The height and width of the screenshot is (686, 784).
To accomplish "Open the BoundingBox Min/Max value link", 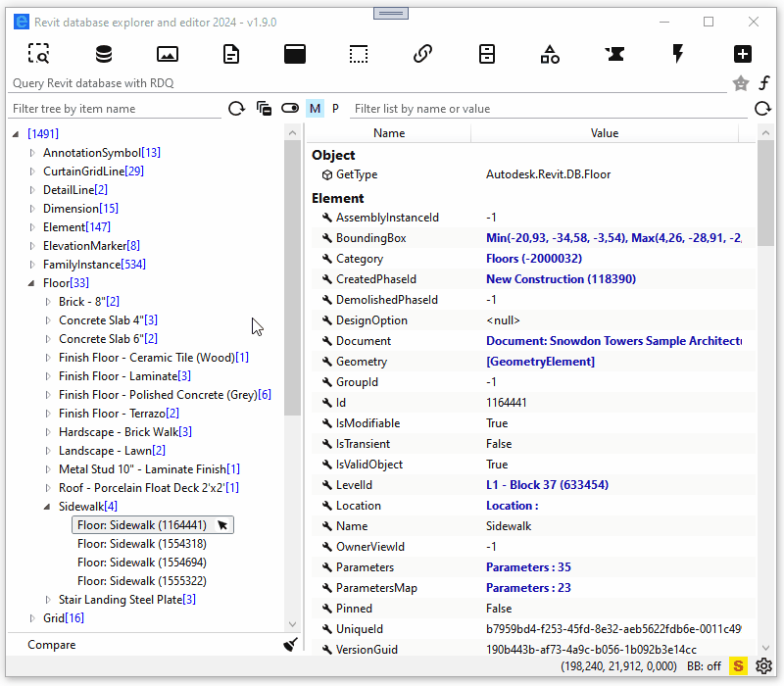I will pos(614,238).
